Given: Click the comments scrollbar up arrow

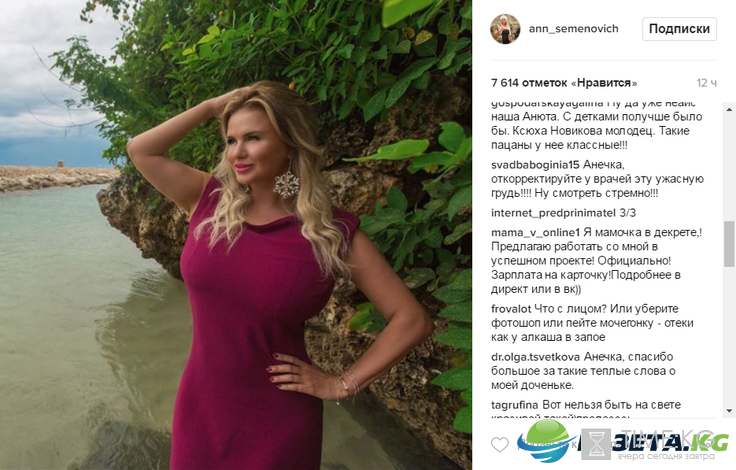Looking at the screenshot, I should coord(729,109).
